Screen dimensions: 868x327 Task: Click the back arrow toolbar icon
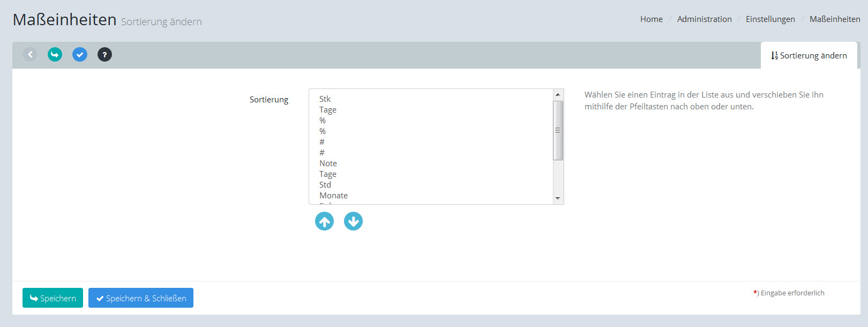pos(30,54)
